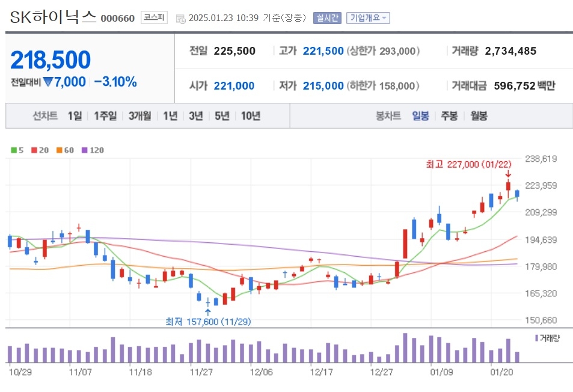
Task: Click the purple 120-day moving average legend
Action: (93, 150)
